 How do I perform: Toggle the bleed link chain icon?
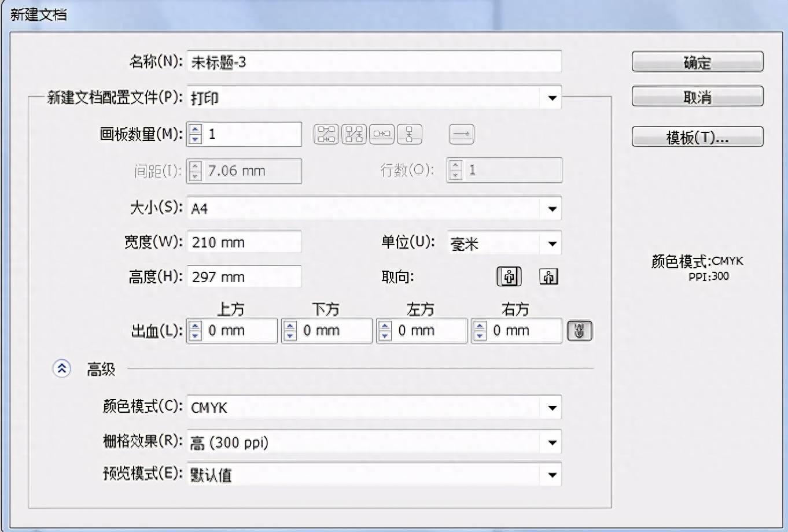point(580,331)
